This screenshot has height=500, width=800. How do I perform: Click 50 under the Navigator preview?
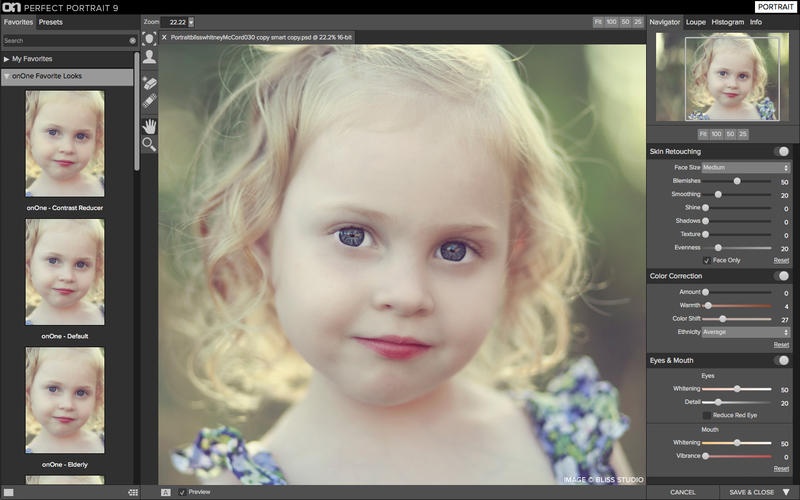pos(730,134)
